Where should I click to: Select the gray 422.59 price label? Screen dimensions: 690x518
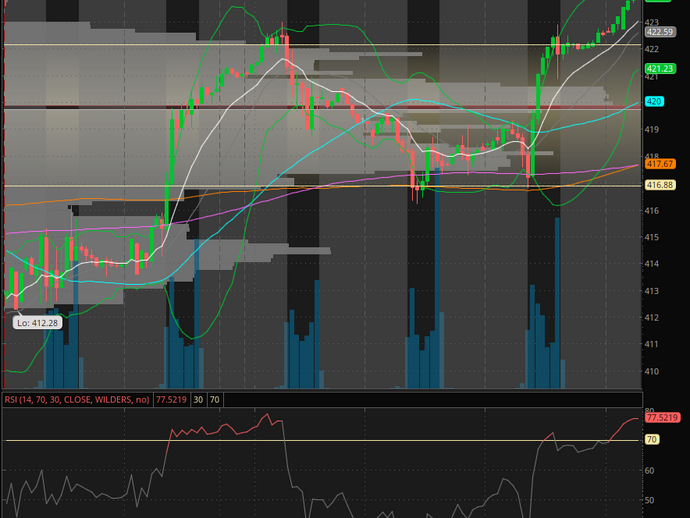(660, 32)
